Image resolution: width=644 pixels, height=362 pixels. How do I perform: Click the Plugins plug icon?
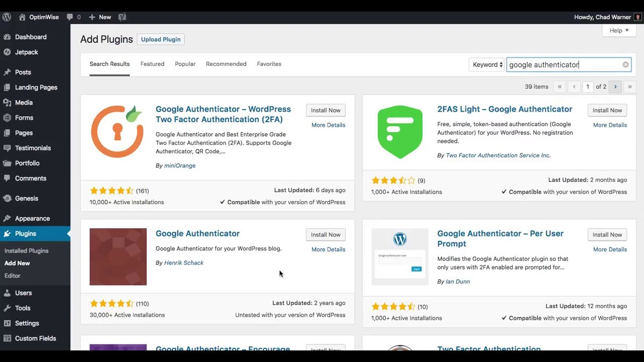click(7, 234)
